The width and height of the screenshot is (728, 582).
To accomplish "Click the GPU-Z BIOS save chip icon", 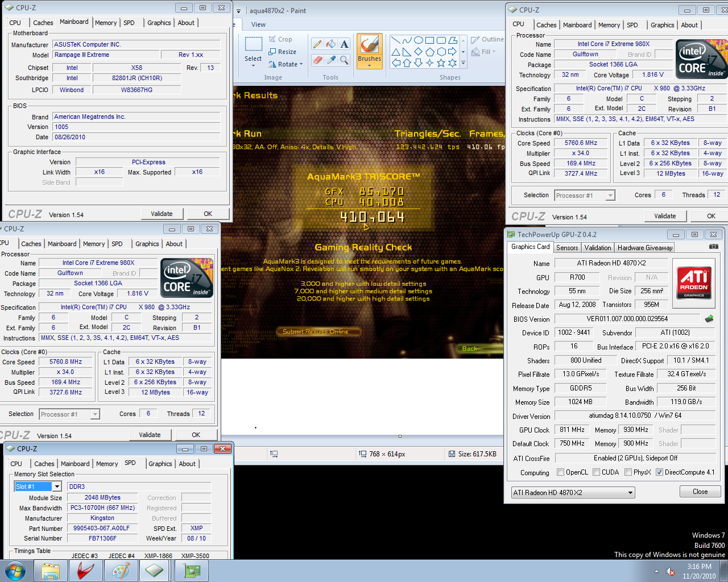I will pos(709,319).
